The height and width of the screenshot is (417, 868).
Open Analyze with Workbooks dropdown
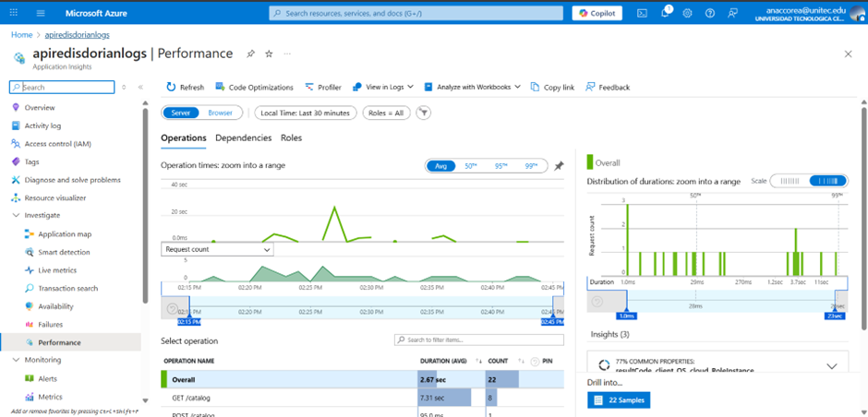pyautogui.click(x=472, y=87)
